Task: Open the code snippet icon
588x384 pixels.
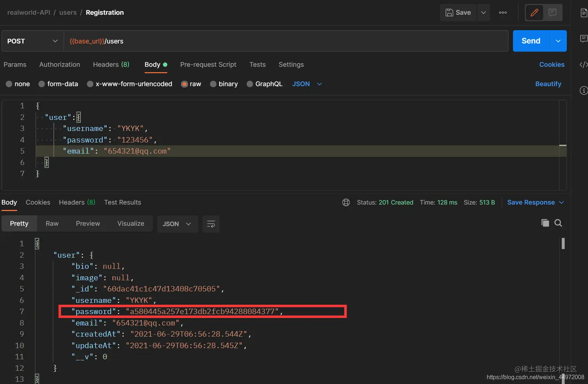Action: pos(583,65)
